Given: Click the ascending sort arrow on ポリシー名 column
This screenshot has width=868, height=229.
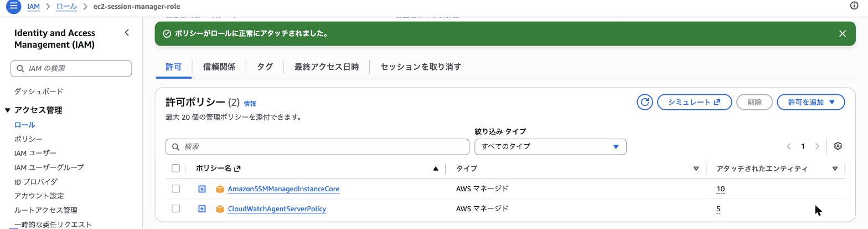Looking at the screenshot, I should pos(436,169).
